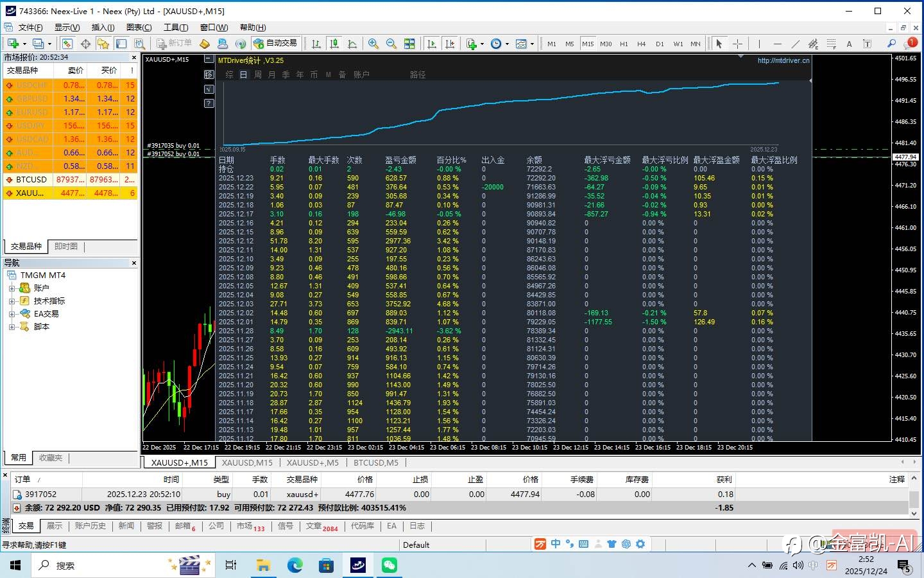Toggle chart auto-scroll button
Viewport: 924px width, 578px height.
point(432,44)
